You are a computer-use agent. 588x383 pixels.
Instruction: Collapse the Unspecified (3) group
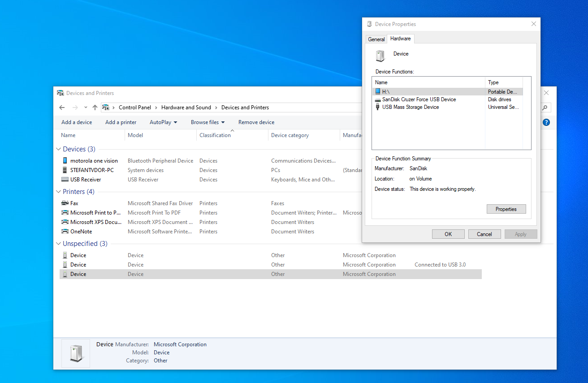click(x=58, y=244)
